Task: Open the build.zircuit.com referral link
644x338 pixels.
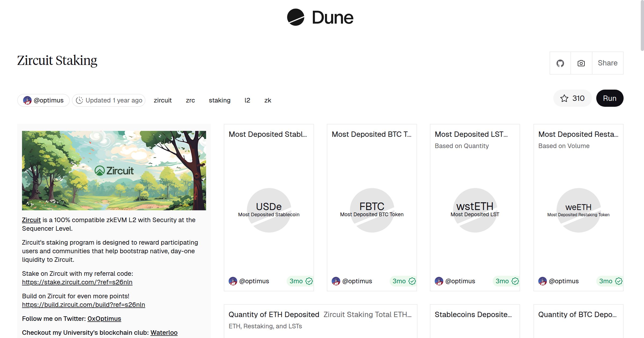Action: pyautogui.click(x=83, y=305)
